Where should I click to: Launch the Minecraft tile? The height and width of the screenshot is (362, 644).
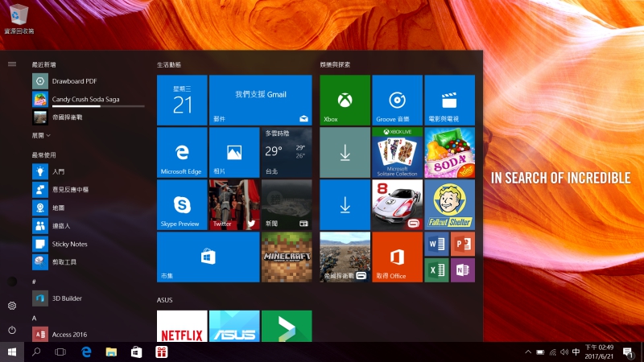click(287, 257)
